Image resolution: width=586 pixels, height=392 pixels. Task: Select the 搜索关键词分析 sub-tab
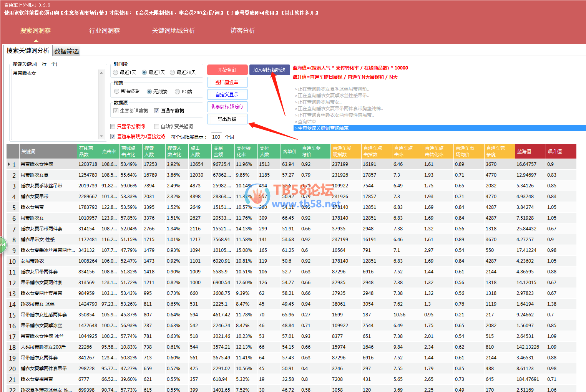click(28, 51)
